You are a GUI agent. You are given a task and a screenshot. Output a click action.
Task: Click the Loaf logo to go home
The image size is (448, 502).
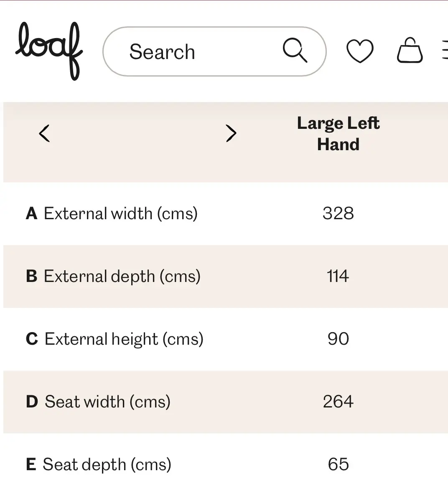coord(49,50)
